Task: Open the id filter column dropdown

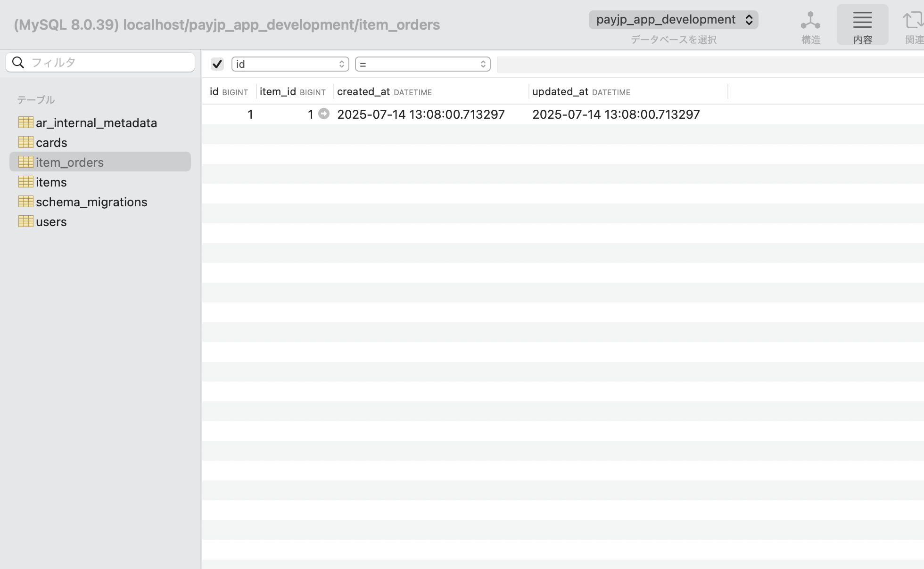Action: (x=290, y=64)
